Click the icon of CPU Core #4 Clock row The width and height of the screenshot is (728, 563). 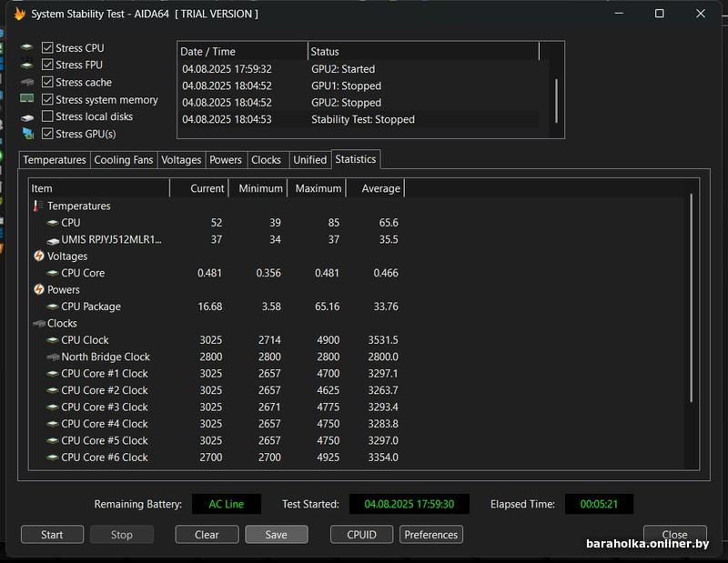coord(53,423)
